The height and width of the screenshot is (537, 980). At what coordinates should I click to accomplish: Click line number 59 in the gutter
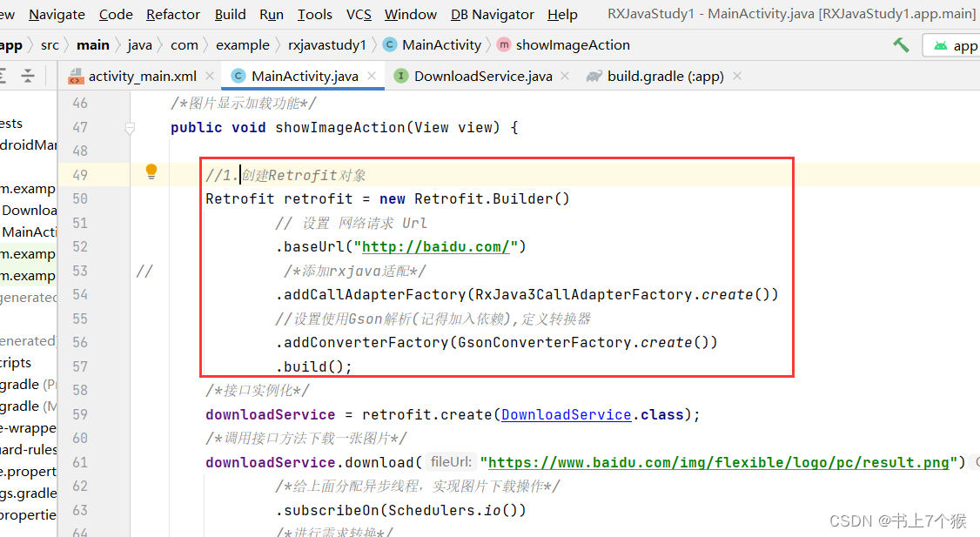tap(79, 414)
